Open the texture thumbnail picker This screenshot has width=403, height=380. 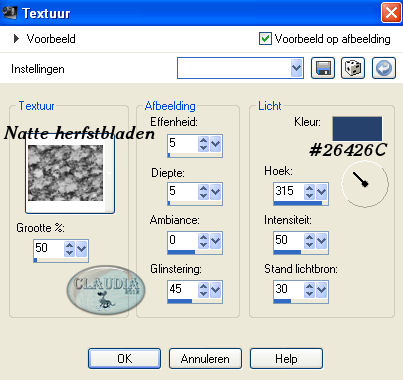70,173
